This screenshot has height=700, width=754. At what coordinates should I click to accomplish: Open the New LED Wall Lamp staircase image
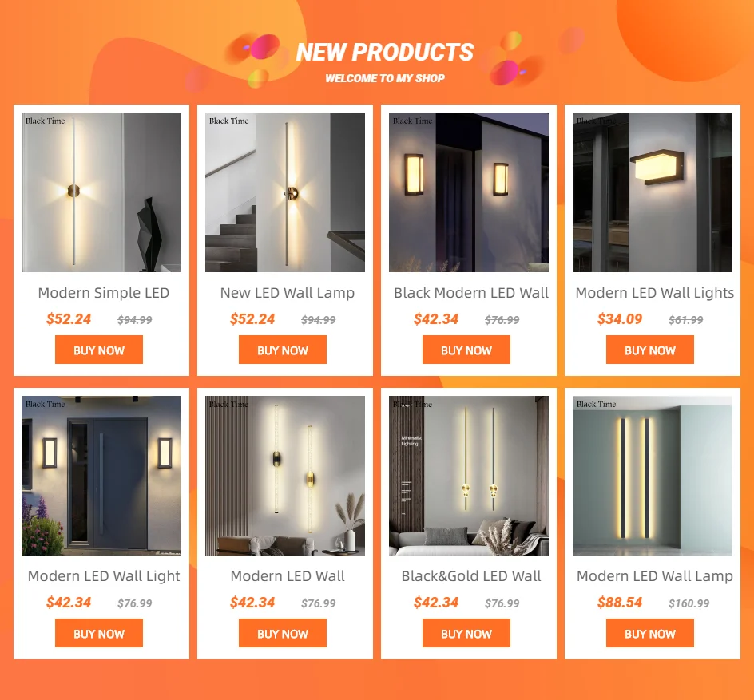(285, 192)
